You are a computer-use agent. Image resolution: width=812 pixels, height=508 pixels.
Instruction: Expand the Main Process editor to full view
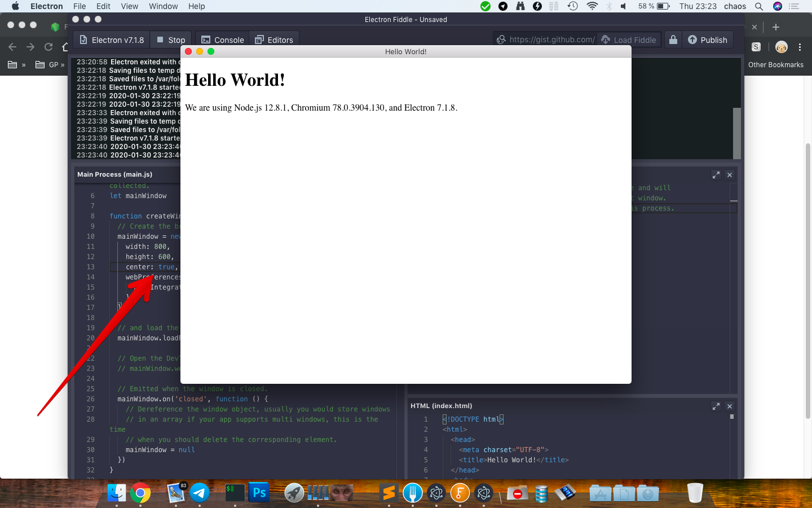point(716,175)
